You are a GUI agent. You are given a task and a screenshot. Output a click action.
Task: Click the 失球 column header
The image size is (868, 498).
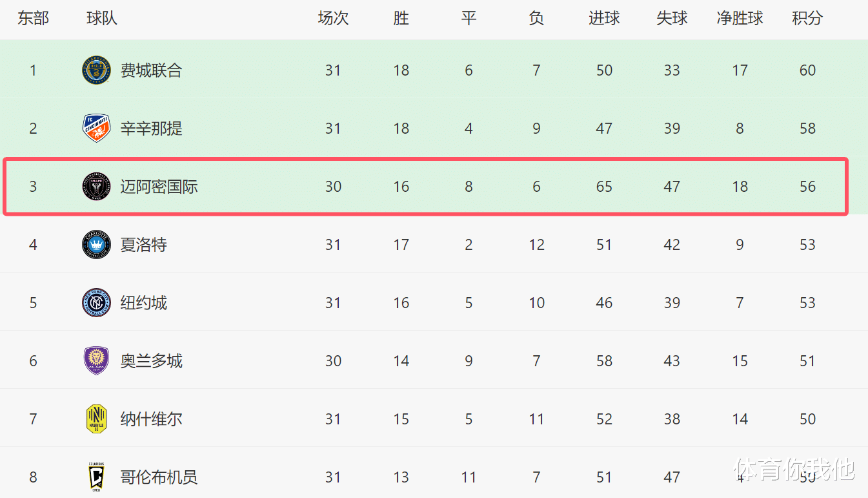[x=672, y=19]
